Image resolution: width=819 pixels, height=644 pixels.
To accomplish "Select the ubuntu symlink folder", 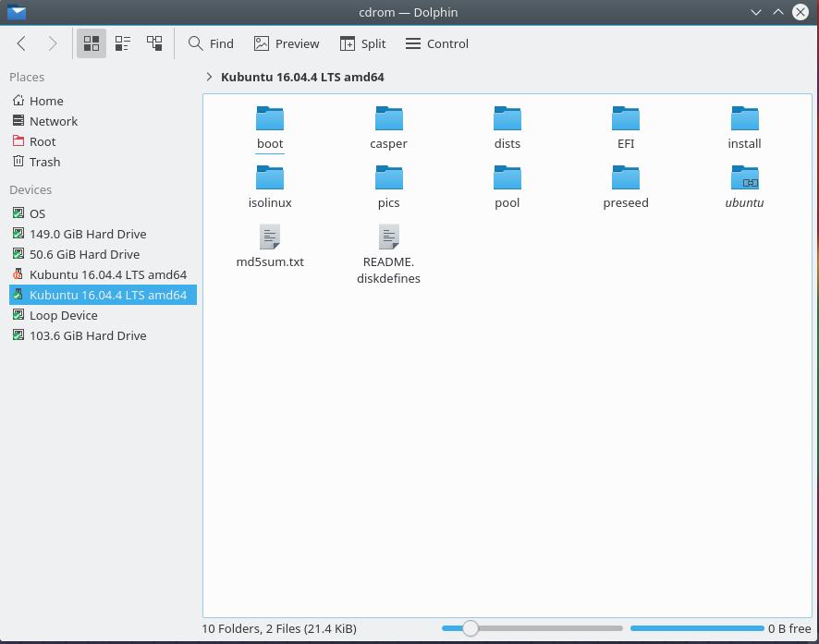I will pyautogui.click(x=744, y=177).
